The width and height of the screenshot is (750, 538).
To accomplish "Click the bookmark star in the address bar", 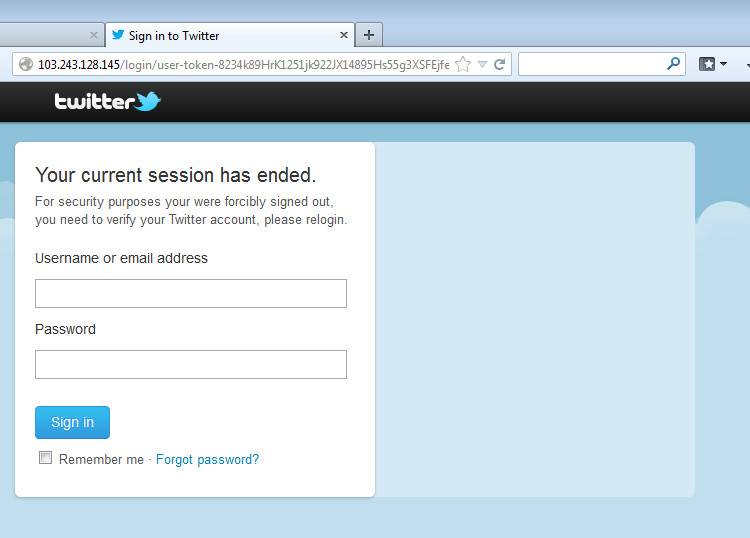I will [463, 64].
